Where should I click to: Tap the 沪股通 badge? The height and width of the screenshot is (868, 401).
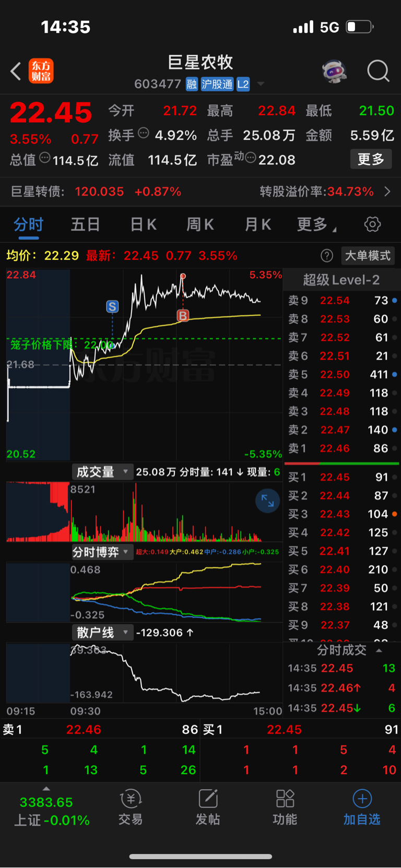click(217, 85)
